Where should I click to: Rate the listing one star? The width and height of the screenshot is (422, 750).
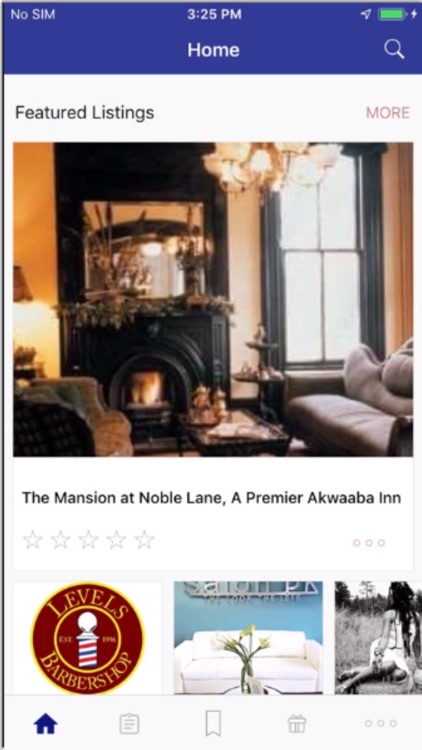[x=33, y=540]
